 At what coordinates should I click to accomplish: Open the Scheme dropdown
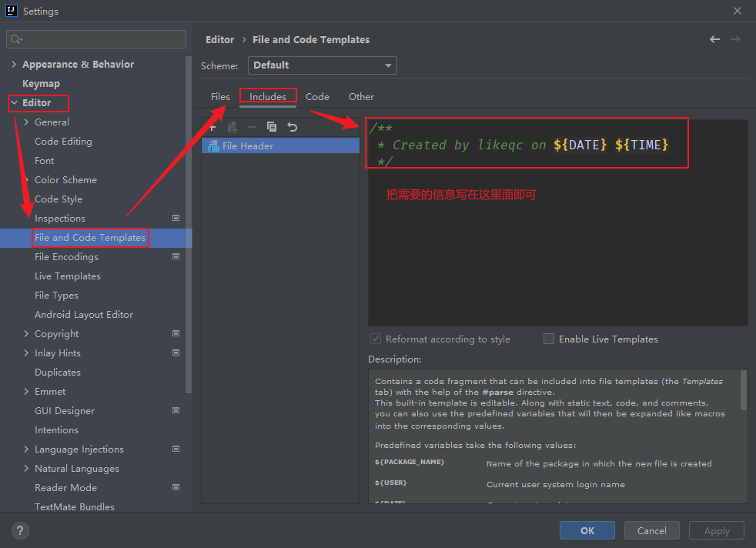[x=322, y=65]
